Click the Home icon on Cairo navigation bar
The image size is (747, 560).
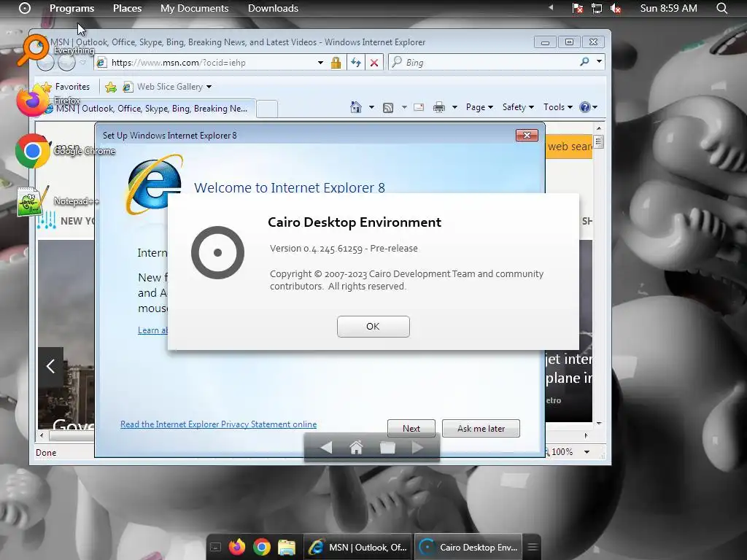[x=356, y=448]
